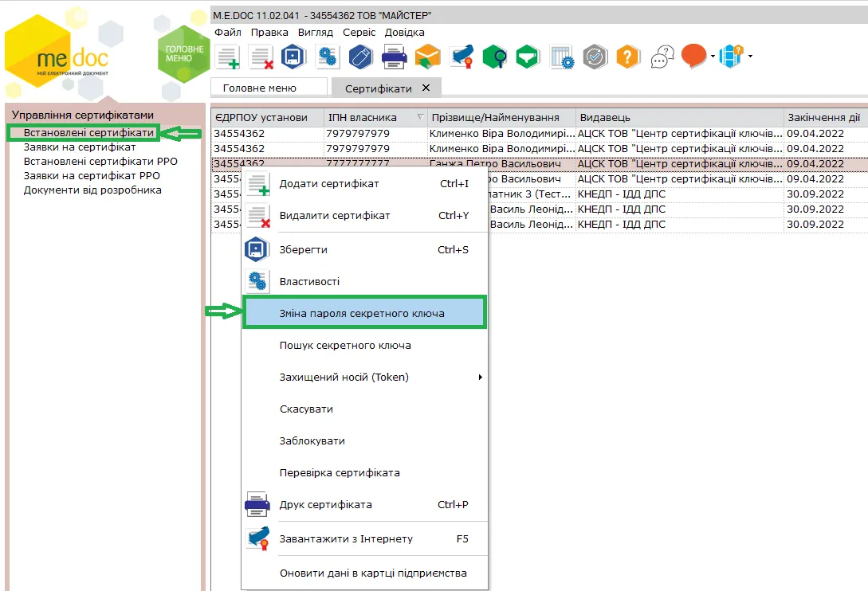Open filter dropdown in ІПН власника column
Viewport: 868px width, 591px height.
click(420, 117)
